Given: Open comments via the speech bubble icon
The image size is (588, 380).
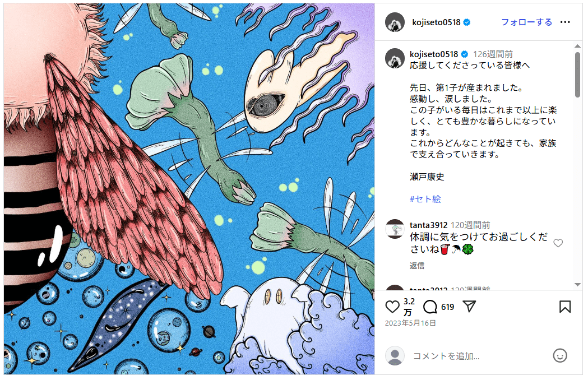Looking at the screenshot, I should 430,307.
